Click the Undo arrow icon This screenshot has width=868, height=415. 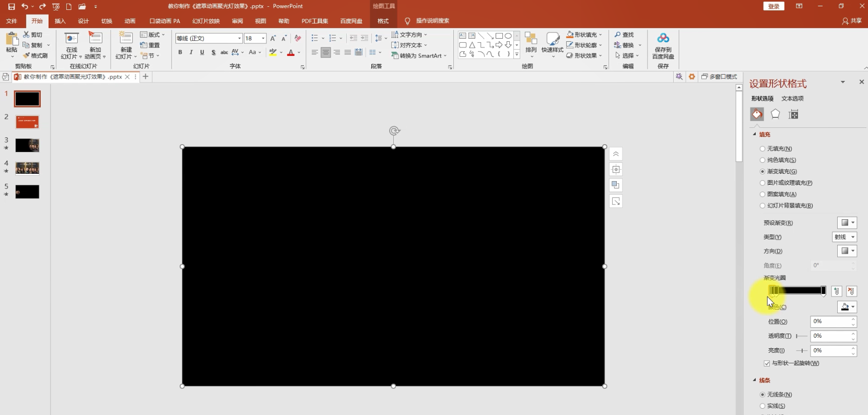click(25, 6)
